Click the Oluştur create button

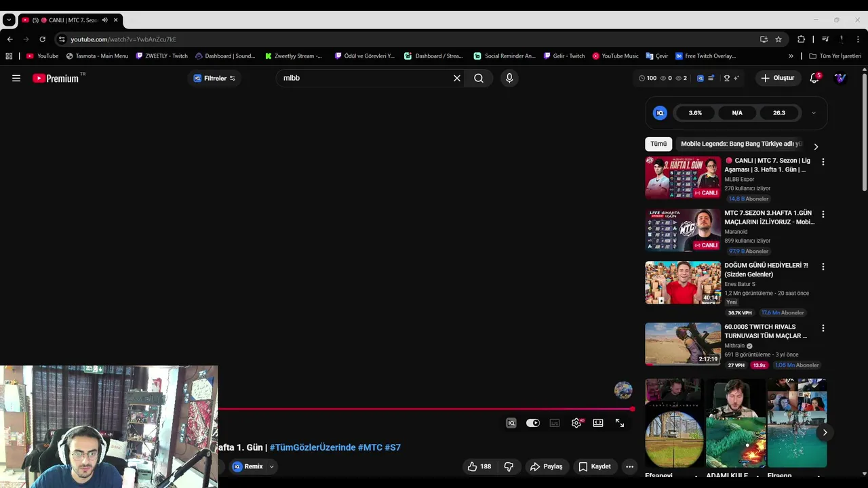777,78
